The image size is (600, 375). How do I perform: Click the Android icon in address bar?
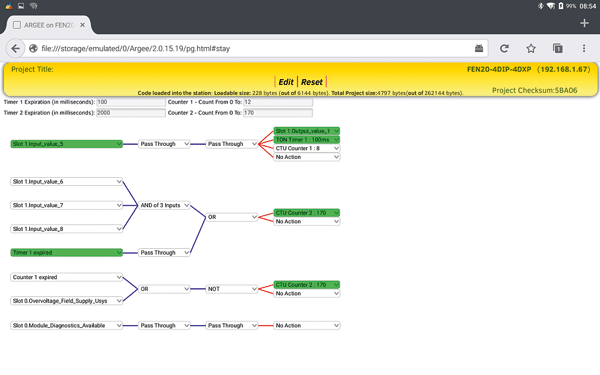point(479,48)
